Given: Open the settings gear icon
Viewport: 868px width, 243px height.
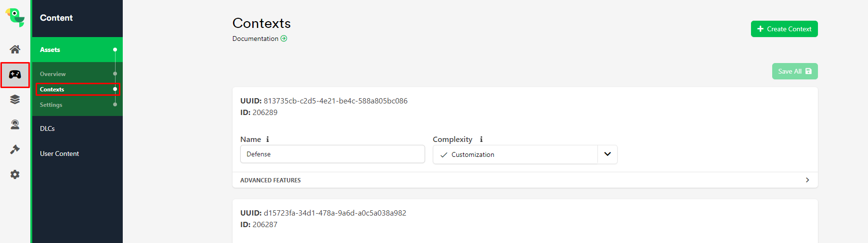Looking at the screenshot, I should click(15, 175).
